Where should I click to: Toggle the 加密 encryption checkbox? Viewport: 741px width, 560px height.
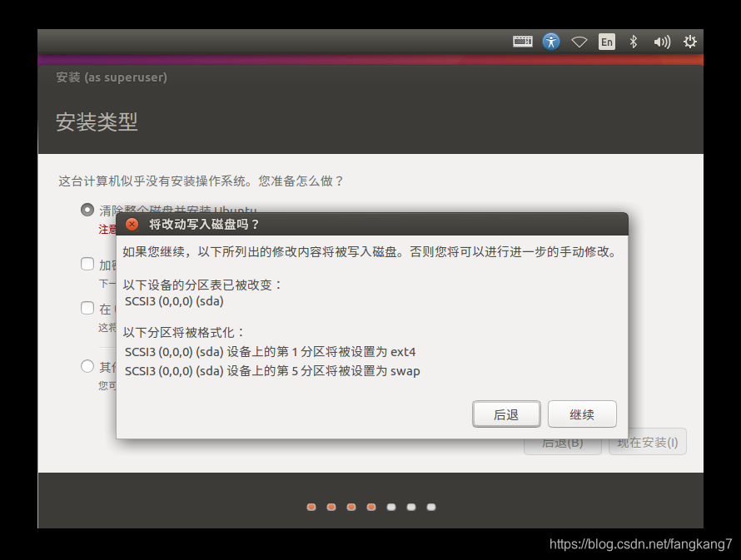coord(87,264)
